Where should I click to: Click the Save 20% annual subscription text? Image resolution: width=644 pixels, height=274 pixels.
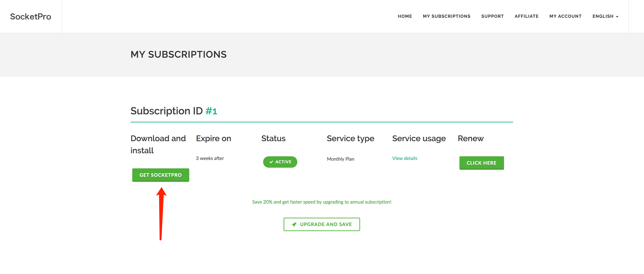321,202
